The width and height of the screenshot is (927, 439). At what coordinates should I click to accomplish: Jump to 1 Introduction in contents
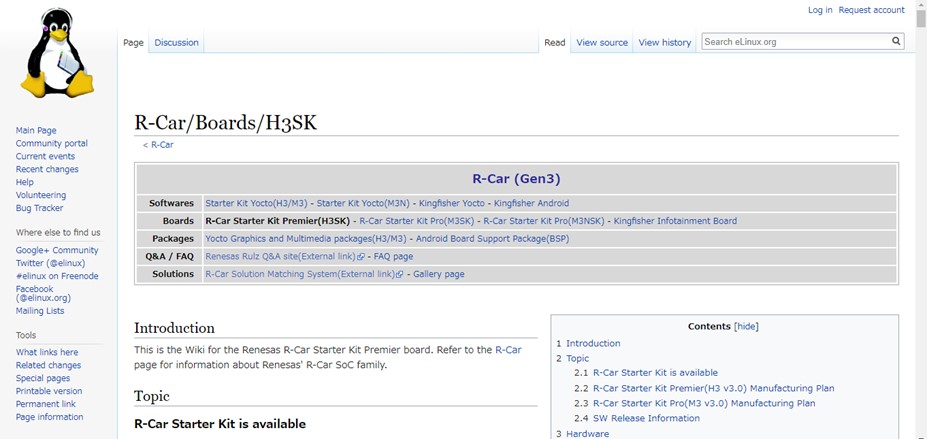(x=588, y=343)
